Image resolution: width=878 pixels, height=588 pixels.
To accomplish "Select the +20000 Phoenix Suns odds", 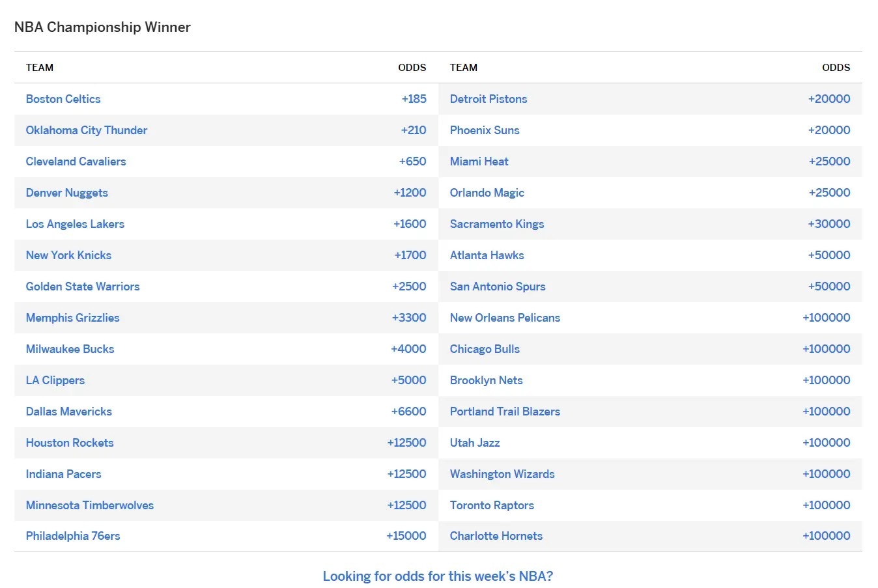I will click(x=829, y=130).
